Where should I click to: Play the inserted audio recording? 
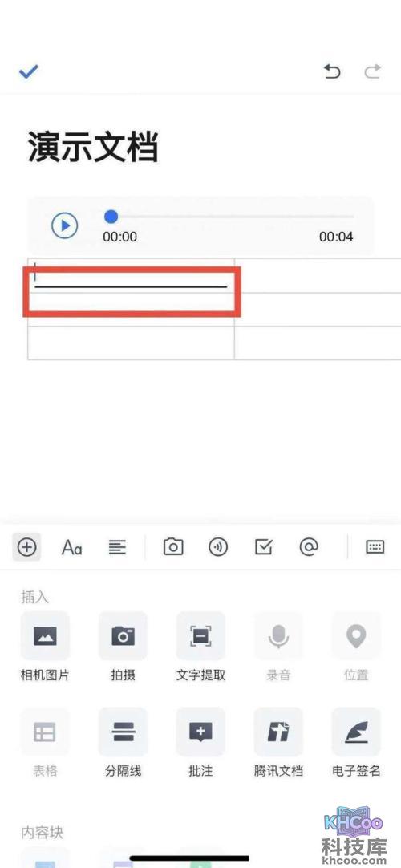tap(65, 226)
